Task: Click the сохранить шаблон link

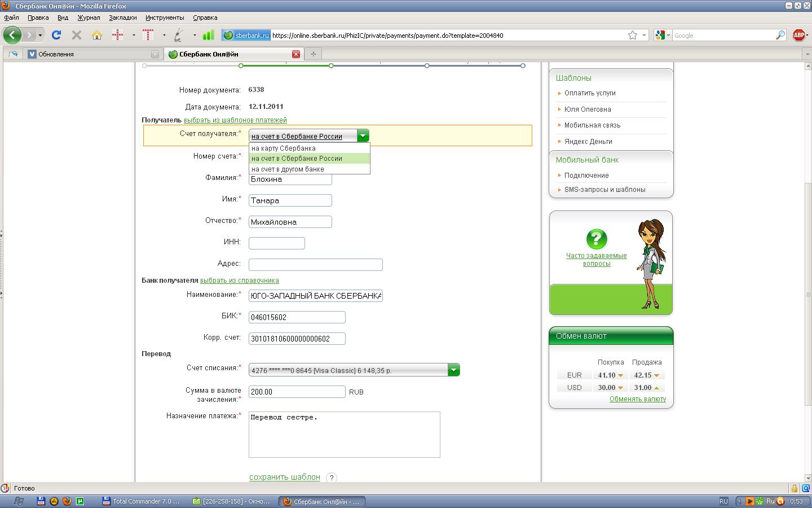Action: tap(285, 477)
